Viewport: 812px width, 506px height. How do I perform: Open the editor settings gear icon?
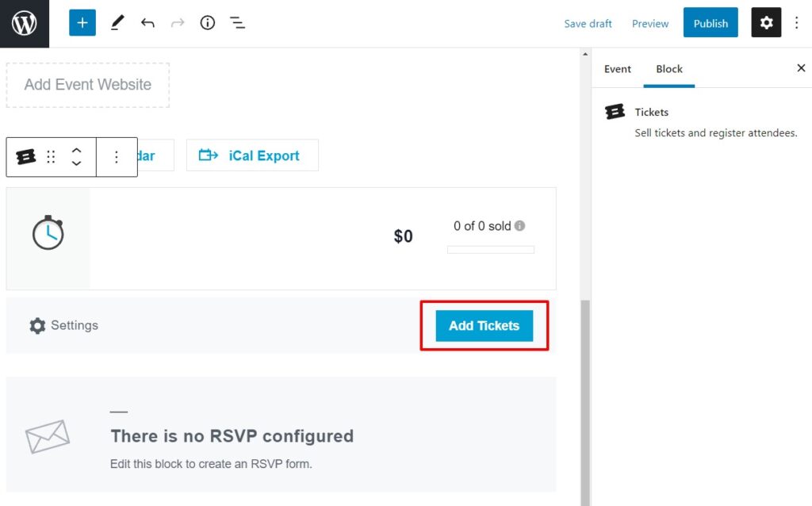766,22
